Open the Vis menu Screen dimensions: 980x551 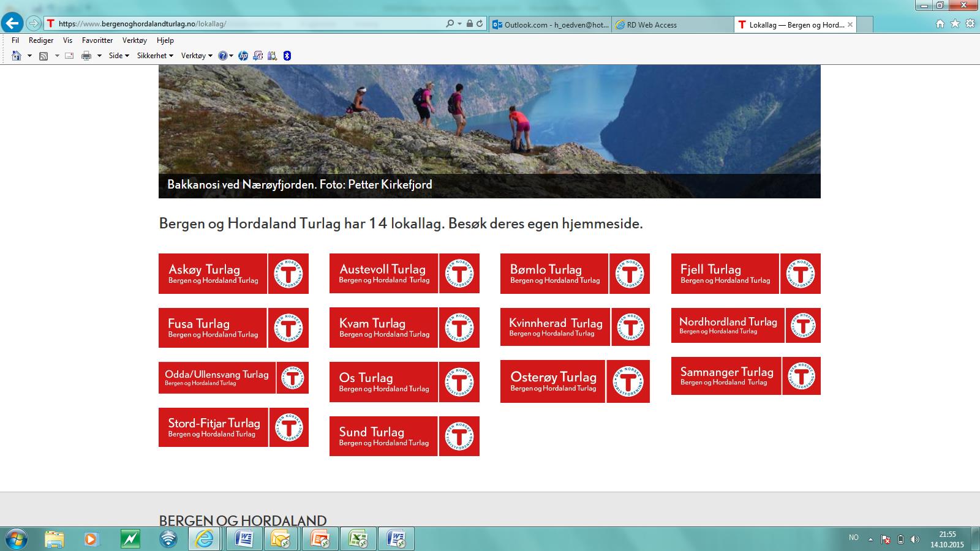point(67,40)
